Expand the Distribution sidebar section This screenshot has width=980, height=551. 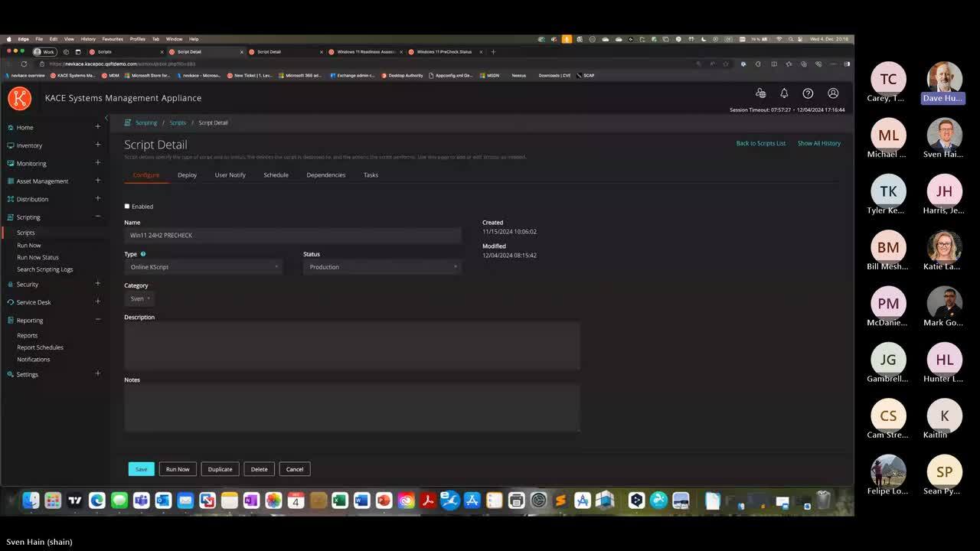click(97, 199)
